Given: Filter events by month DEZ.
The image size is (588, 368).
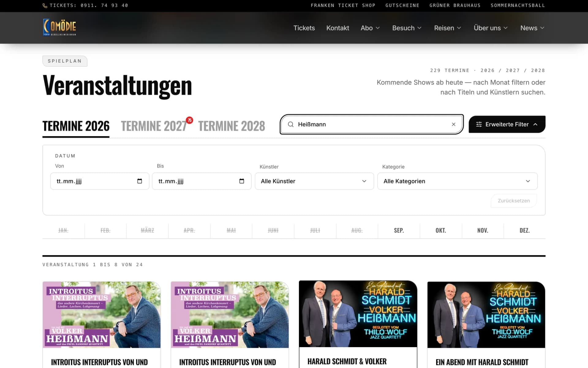Looking at the screenshot, I should coord(525,230).
